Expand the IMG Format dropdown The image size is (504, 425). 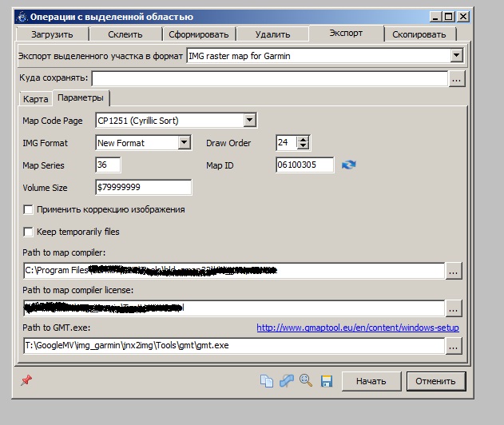(x=185, y=143)
